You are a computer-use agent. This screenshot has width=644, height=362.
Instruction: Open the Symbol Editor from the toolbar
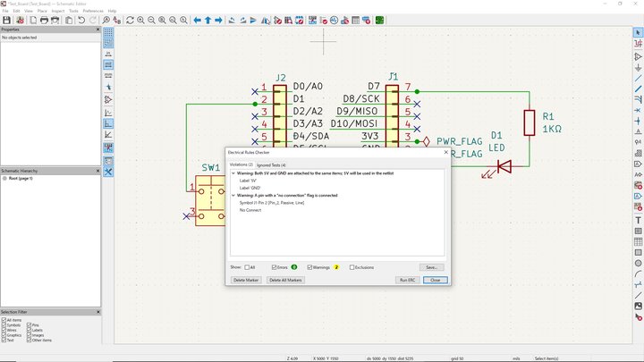[277, 20]
